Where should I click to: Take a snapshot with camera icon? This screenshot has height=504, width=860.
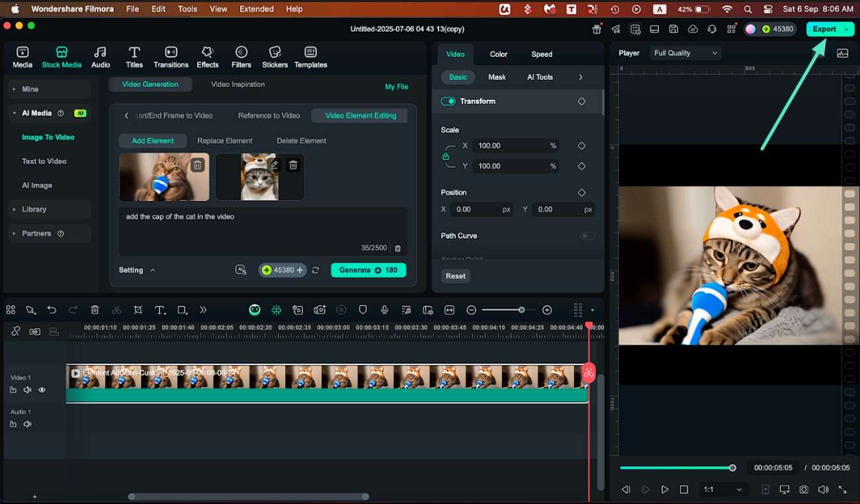click(804, 489)
